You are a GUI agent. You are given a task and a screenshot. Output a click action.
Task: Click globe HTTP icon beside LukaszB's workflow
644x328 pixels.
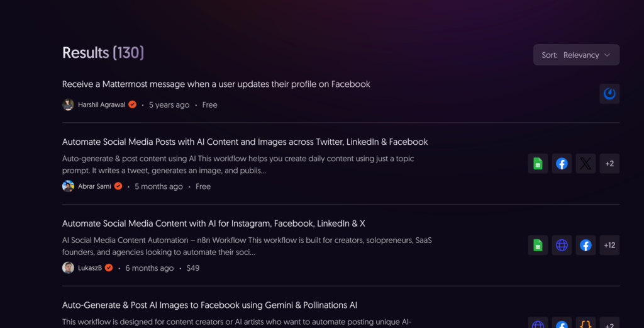tap(562, 245)
